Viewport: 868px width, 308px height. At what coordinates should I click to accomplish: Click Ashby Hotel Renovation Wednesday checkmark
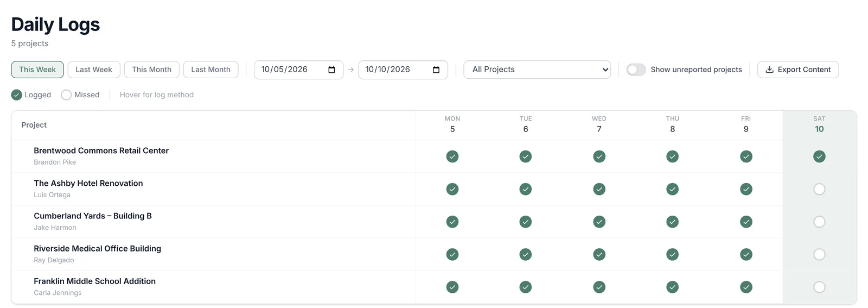pos(599,189)
